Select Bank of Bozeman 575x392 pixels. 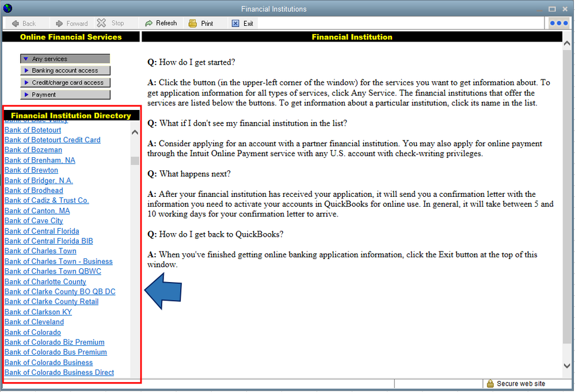pos(33,150)
